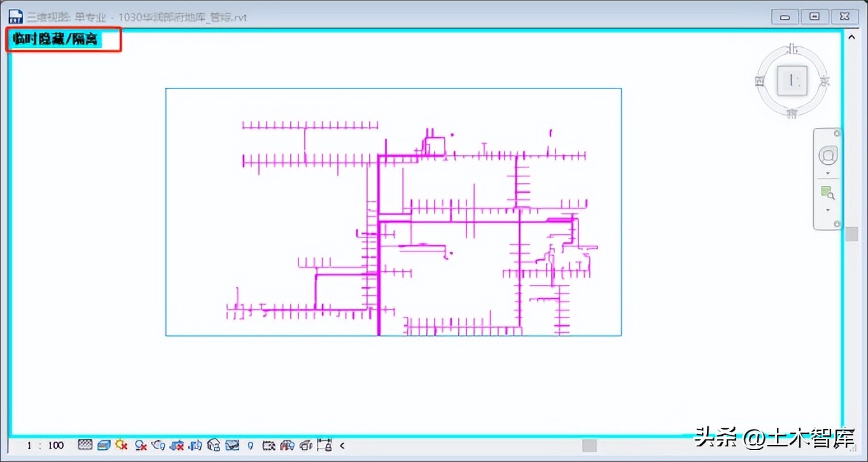The width and height of the screenshot is (868, 462).
Task: Toggle temporary hide/isolate glasses icon
Action: (232, 445)
